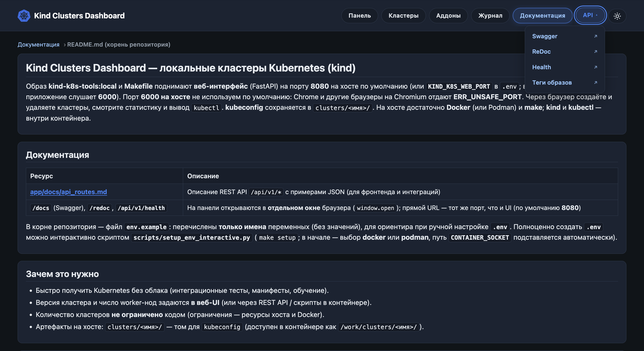Click the Kind Clusters Dashboard title

79,16
